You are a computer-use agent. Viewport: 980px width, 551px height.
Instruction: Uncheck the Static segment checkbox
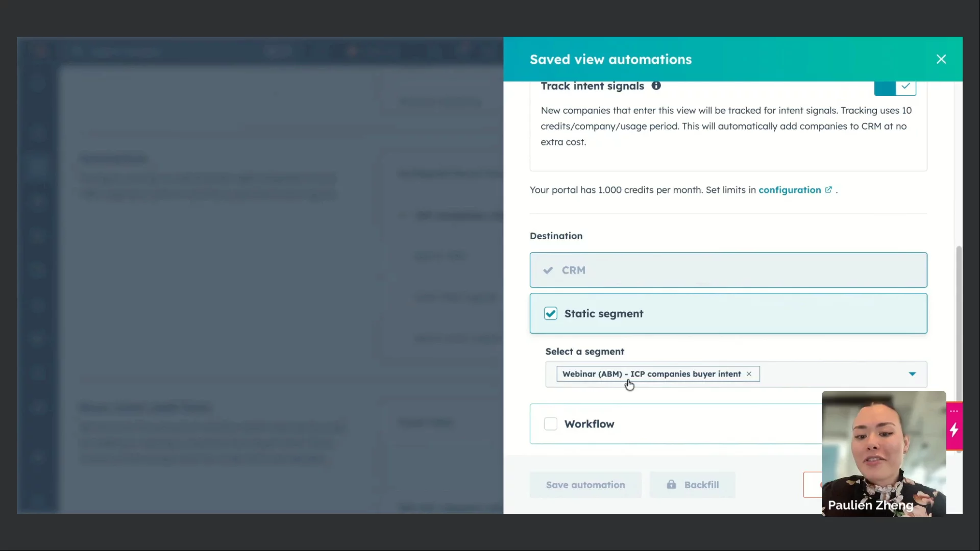coord(550,313)
